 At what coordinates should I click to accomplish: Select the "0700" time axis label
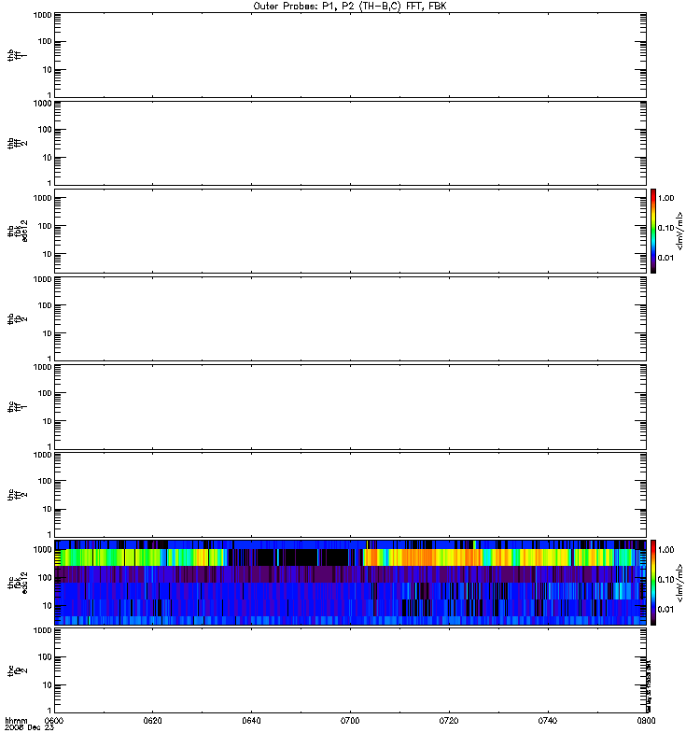pos(350,720)
